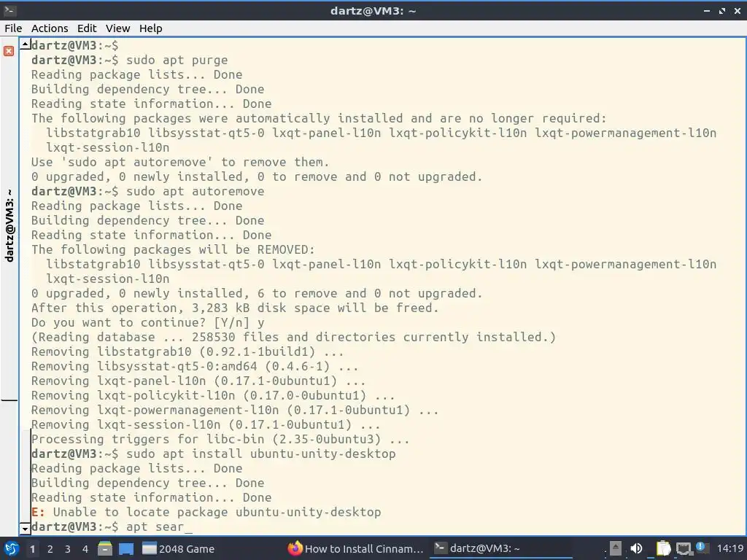This screenshot has width=747, height=560.
Task: Switch to workspace 1
Action: pos(32,549)
